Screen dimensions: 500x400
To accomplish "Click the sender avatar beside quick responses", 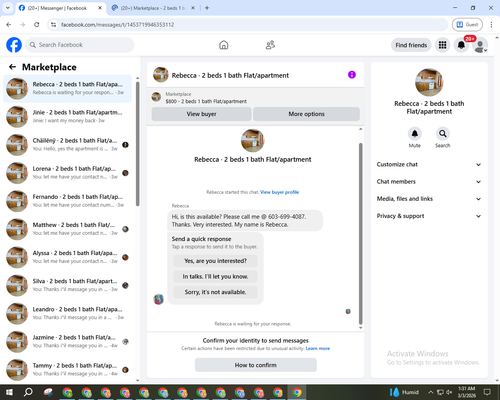I will [x=158, y=299].
